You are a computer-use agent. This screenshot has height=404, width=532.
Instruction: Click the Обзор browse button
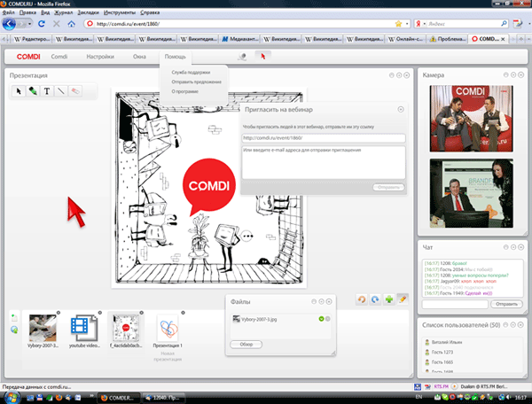tap(246, 345)
